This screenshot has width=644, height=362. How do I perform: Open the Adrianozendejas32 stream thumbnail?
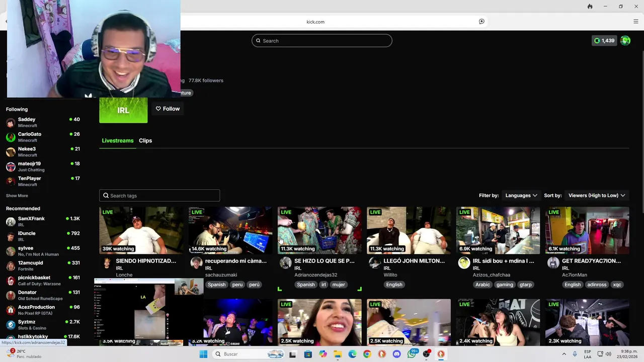(319, 230)
